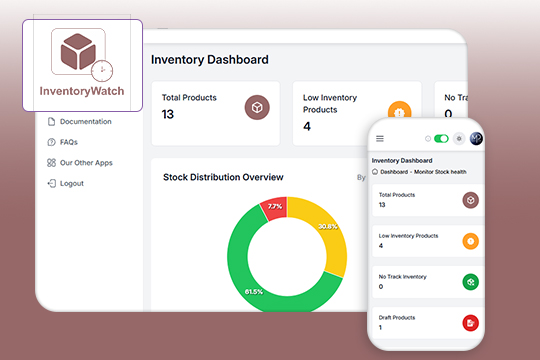Click the Dashboard breadcrumb link on mobile

(x=394, y=172)
